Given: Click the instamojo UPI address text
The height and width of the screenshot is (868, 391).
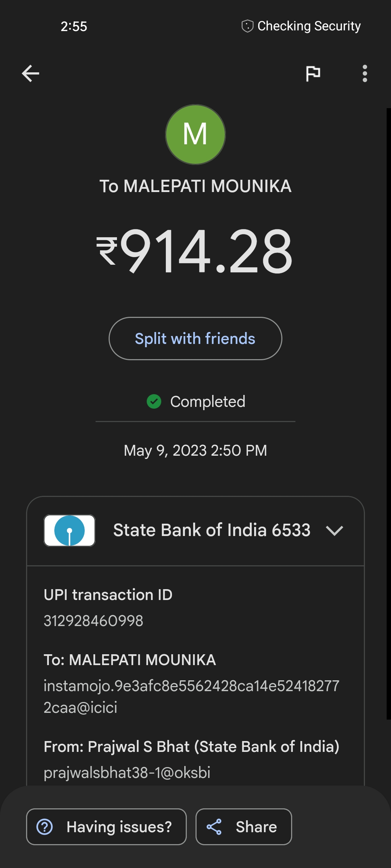Looking at the screenshot, I should click(x=191, y=697).
